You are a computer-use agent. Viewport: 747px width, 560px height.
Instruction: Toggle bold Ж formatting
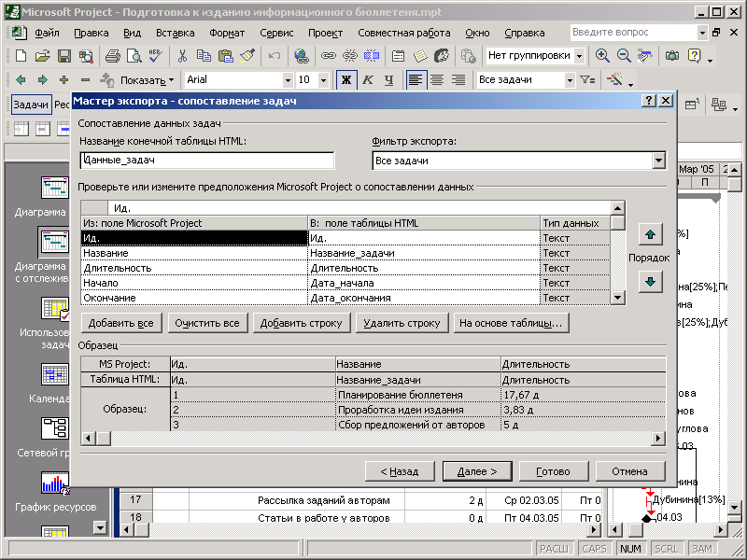point(346,80)
